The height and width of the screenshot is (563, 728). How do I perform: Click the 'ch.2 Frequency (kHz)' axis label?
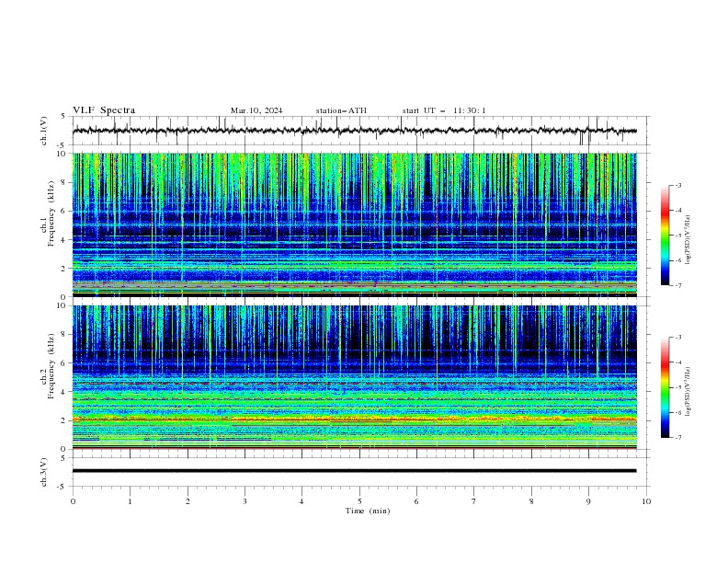[48, 365]
